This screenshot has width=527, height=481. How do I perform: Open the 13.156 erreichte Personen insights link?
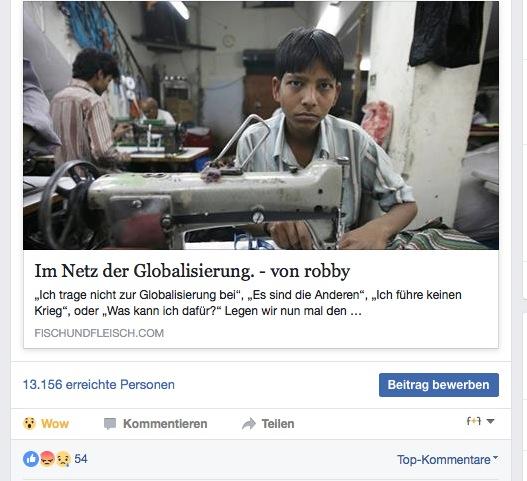(x=99, y=385)
